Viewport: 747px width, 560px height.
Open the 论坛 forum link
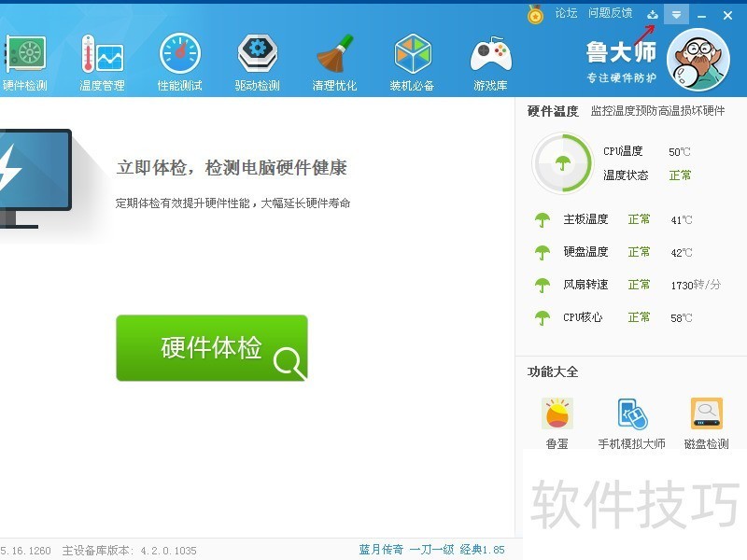point(566,13)
